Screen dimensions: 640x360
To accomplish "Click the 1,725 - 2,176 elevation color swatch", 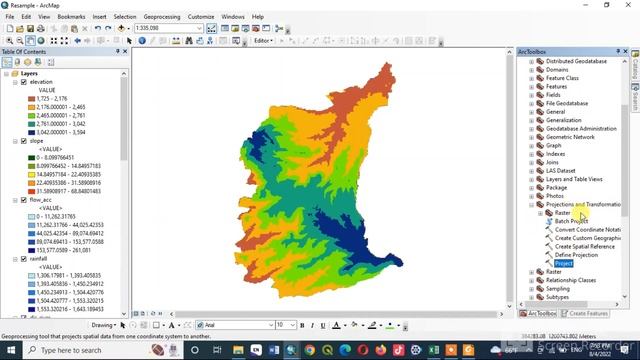I will pos(31,99).
